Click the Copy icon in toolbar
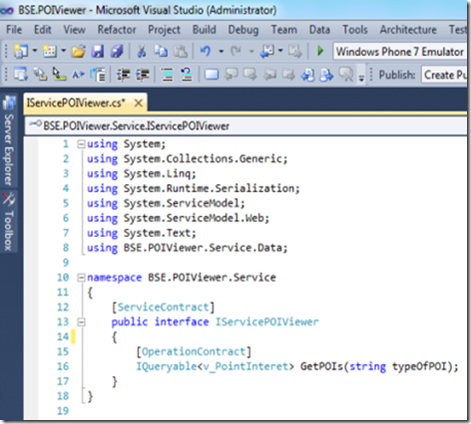 tap(161, 51)
